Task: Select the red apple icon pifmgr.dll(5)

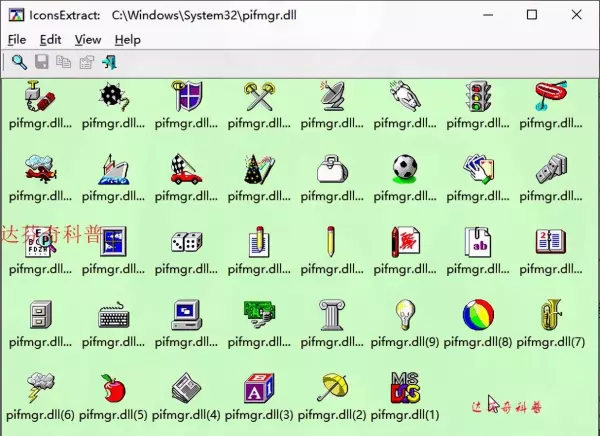Action: click(113, 388)
